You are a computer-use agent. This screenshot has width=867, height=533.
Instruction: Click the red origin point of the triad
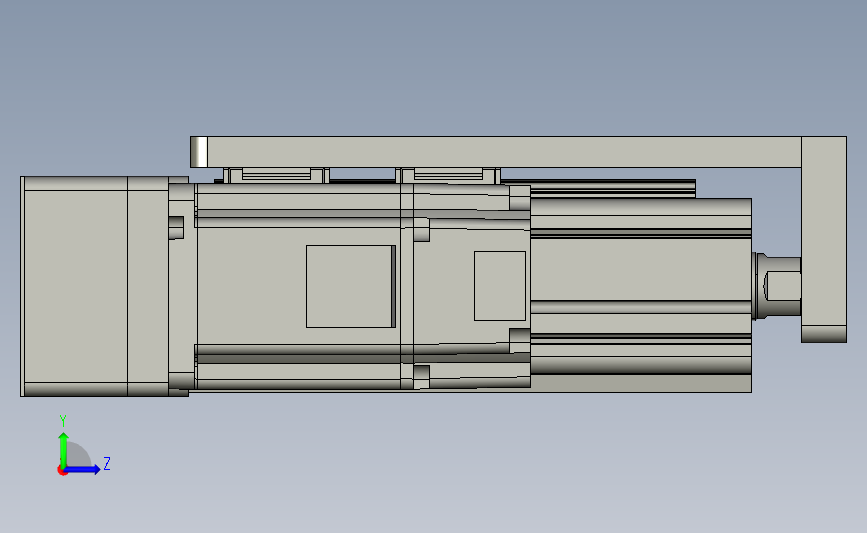62,471
